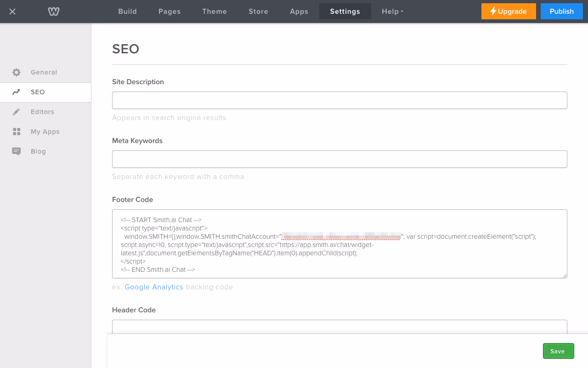The height and width of the screenshot is (368, 588).
Task: Click the "Separate each keyword with a comma" hint
Action: coord(178,177)
